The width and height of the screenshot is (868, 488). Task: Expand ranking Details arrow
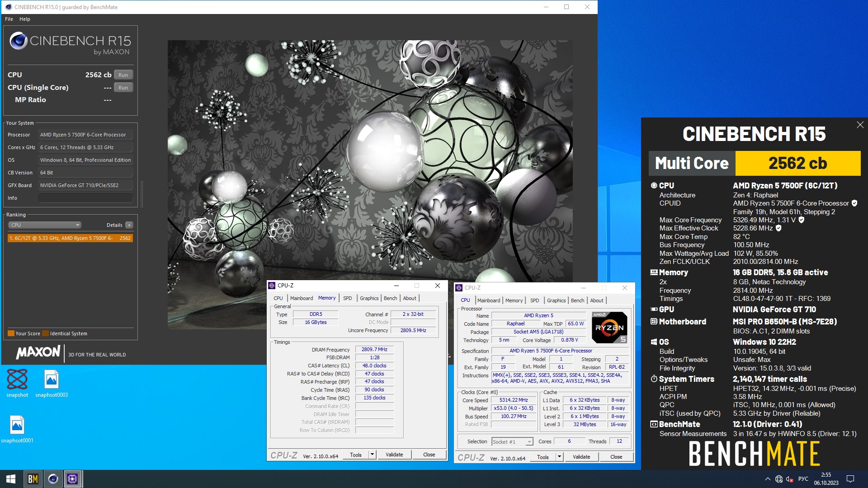click(x=129, y=225)
